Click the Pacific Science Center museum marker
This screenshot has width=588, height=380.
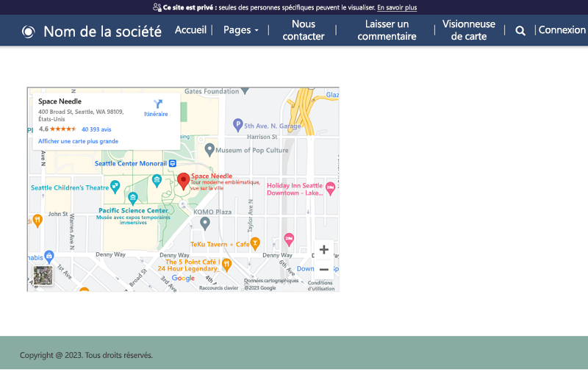[133, 198]
